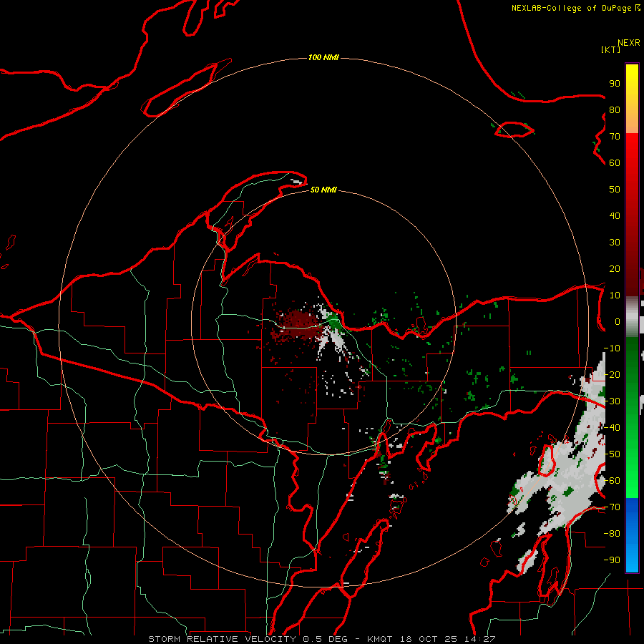The image size is (644, 644).
Task: Click the scale value 70
Action: pos(615,137)
